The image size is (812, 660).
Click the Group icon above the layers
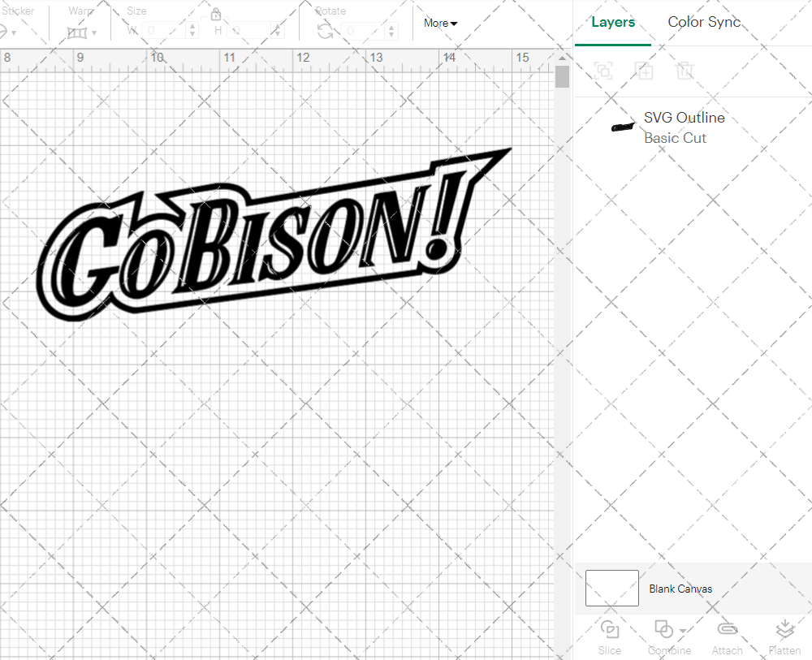point(603,71)
